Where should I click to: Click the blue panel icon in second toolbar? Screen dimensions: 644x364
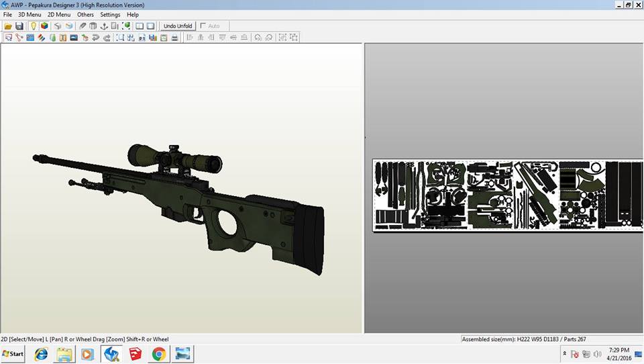click(30, 38)
